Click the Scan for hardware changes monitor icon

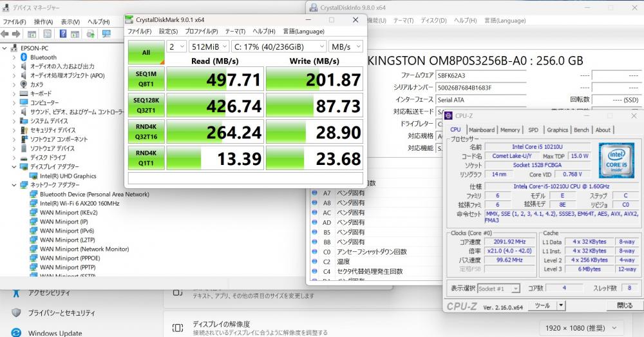pos(106,34)
